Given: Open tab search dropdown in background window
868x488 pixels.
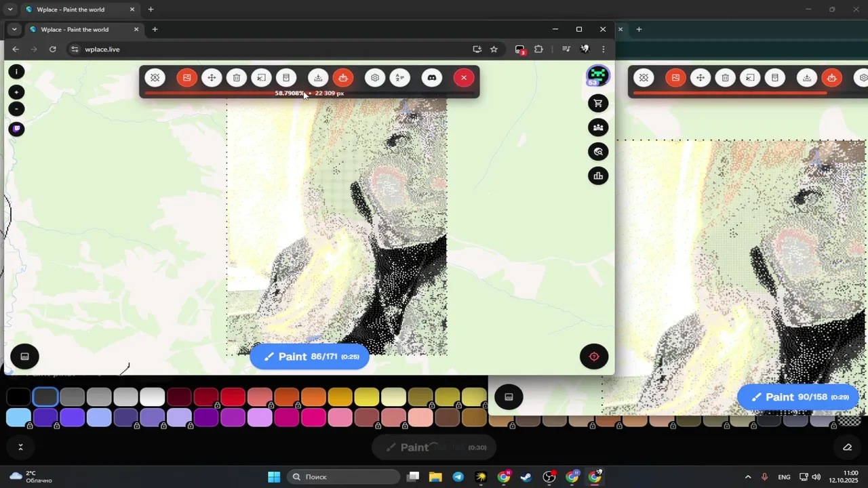Looking at the screenshot, I should click(x=10, y=9).
